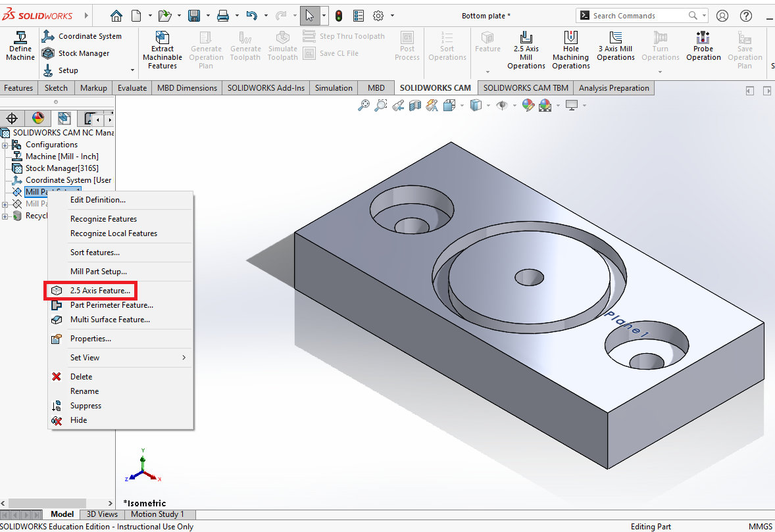Select Stock Manager[316S] tree item

click(62, 168)
